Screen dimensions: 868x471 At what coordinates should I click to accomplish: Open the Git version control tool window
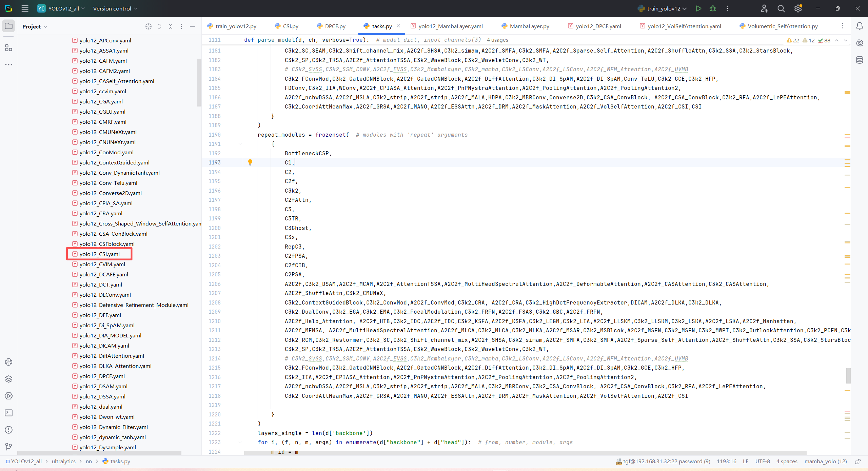[x=8, y=447]
